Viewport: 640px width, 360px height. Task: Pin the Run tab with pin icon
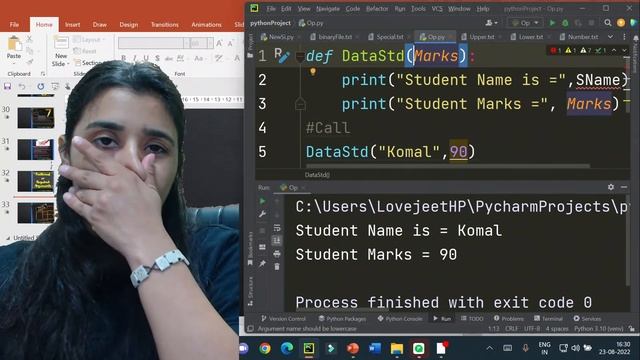pyautogui.click(x=262, y=264)
